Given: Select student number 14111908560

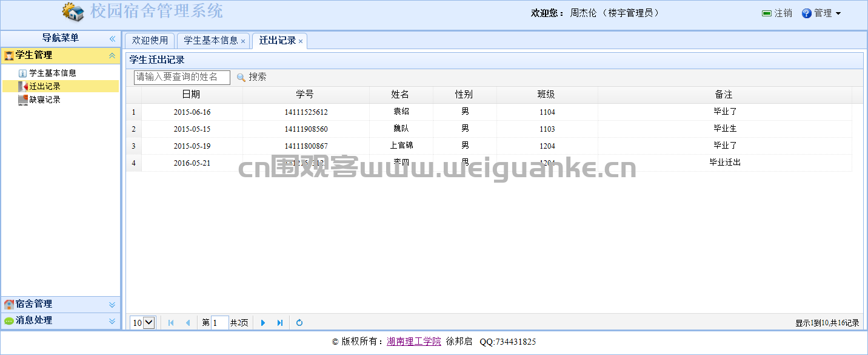Looking at the screenshot, I should click(305, 129).
